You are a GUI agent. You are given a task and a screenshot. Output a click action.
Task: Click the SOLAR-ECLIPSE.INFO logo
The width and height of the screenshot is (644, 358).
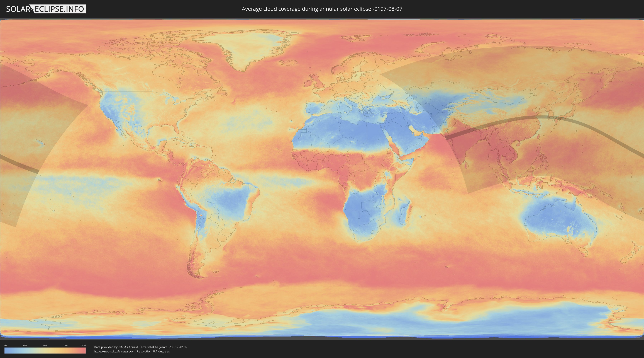pyautogui.click(x=46, y=9)
